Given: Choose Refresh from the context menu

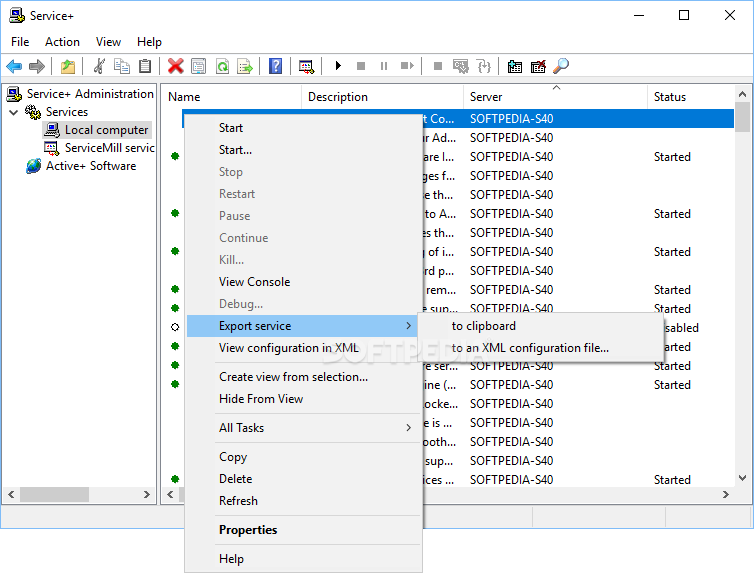Looking at the screenshot, I should [x=303, y=501].
